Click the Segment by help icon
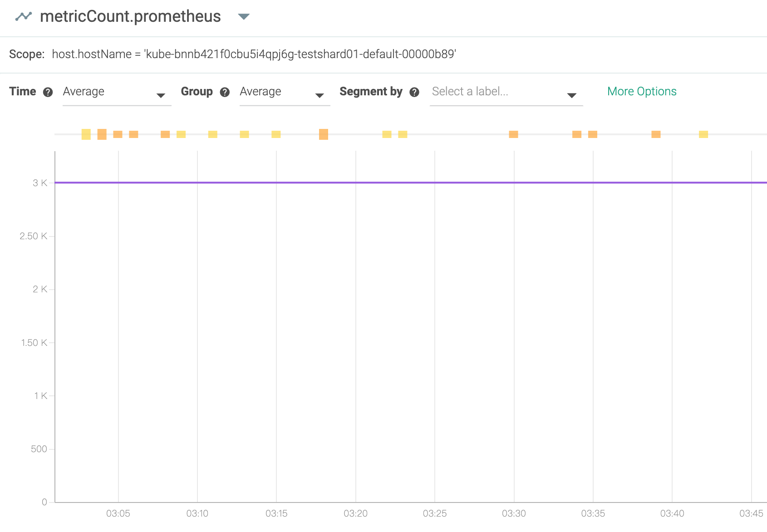Viewport: 767px width, 532px height. (x=414, y=92)
